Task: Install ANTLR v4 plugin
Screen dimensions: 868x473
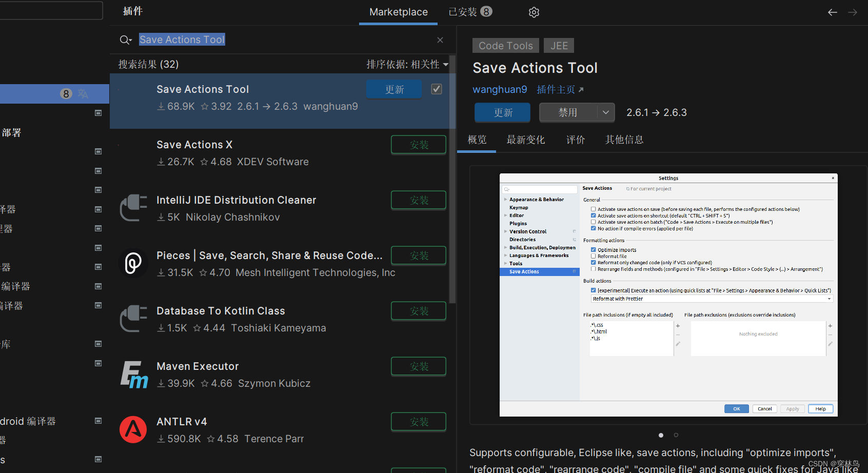Action: click(x=419, y=422)
